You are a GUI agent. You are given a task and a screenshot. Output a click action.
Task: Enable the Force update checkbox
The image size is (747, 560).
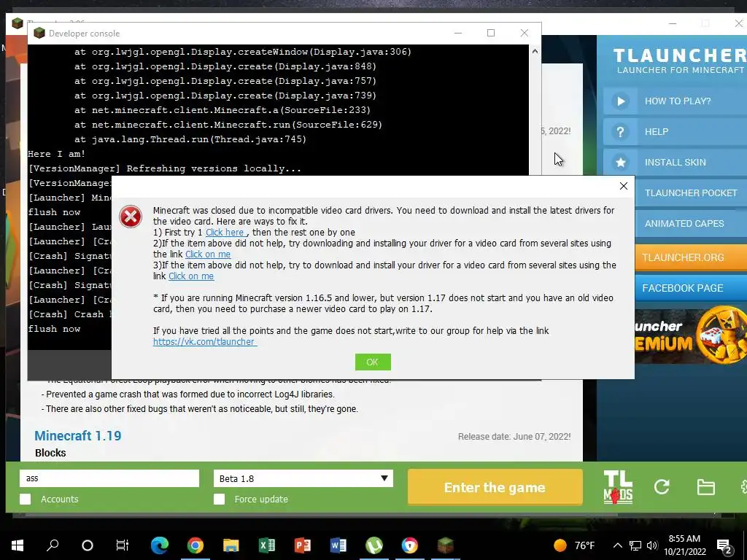tap(219, 499)
